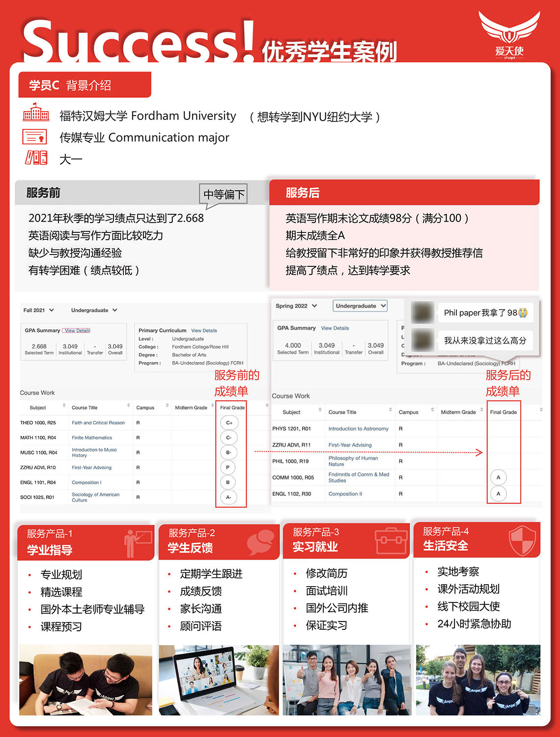560x737 pixels.
Task: Select the 服务产品-3 实习就业 header
Action: point(346,540)
